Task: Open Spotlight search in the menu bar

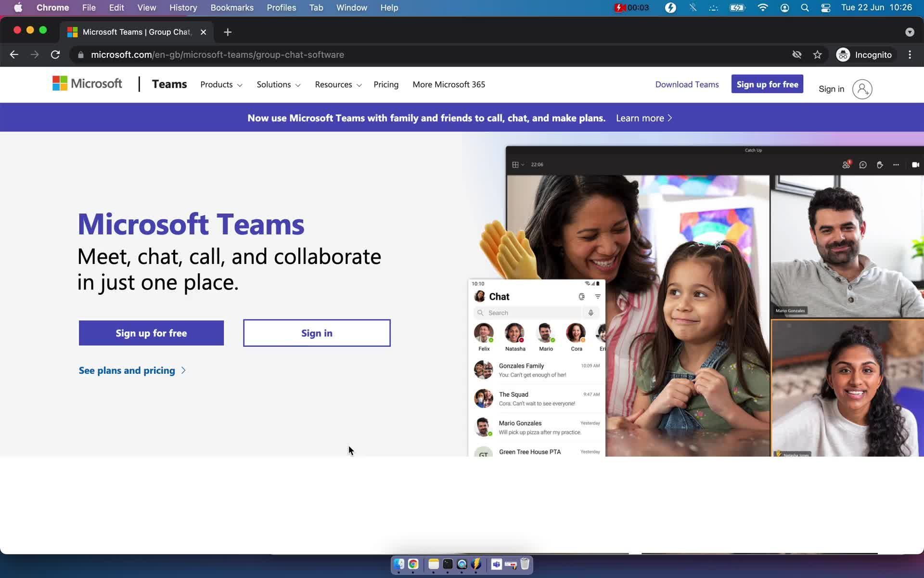Action: 805,8
